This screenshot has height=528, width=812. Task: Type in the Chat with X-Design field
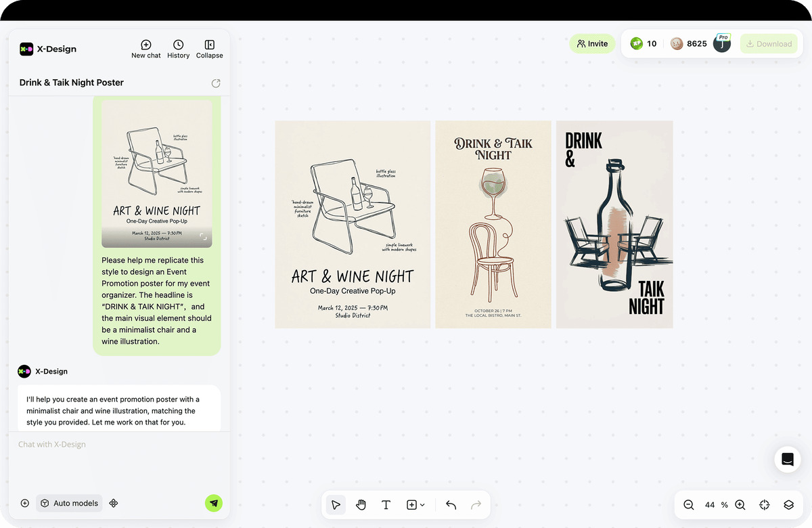[118, 445]
